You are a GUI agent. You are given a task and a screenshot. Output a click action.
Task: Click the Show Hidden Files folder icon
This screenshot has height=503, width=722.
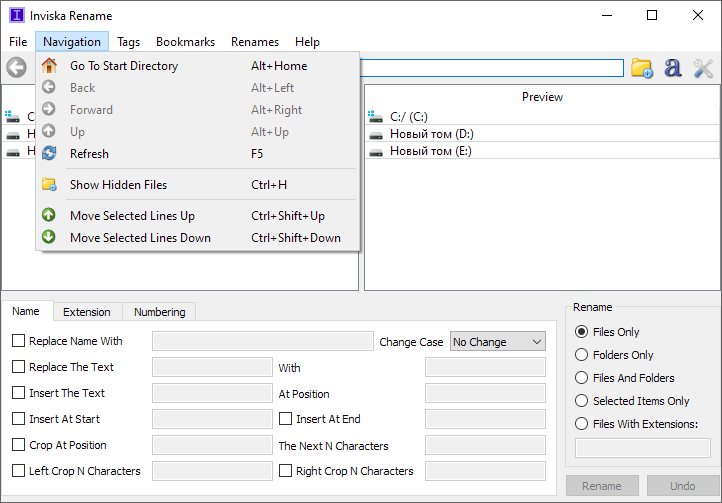tap(49, 185)
